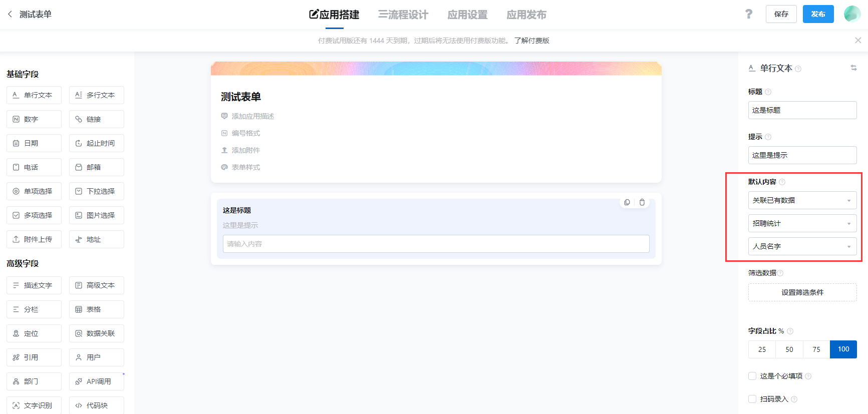Image resolution: width=868 pixels, height=414 pixels.
Task: Add a 表格 field
Action: point(97,309)
